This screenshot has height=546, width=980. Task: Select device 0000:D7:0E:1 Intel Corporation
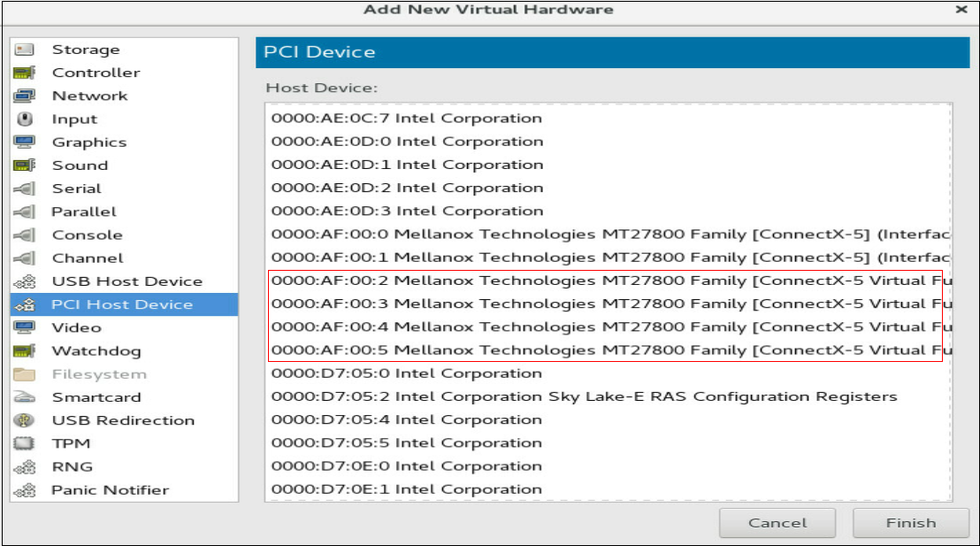[x=609, y=489]
